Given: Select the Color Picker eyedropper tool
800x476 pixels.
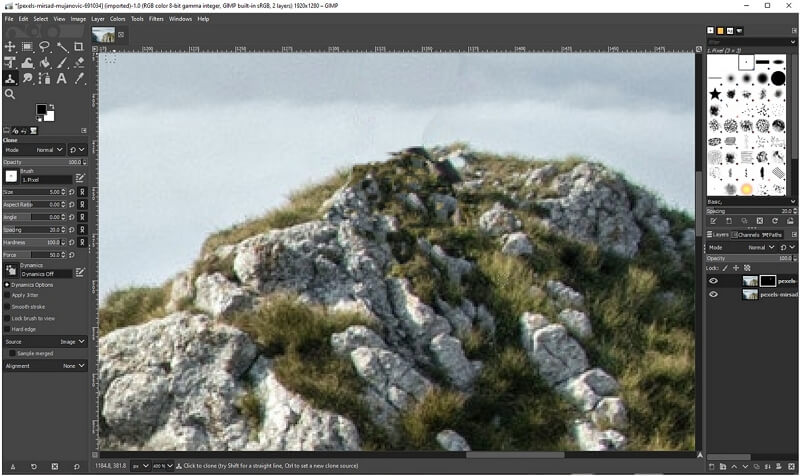Looking at the screenshot, I should (x=79, y=79).
